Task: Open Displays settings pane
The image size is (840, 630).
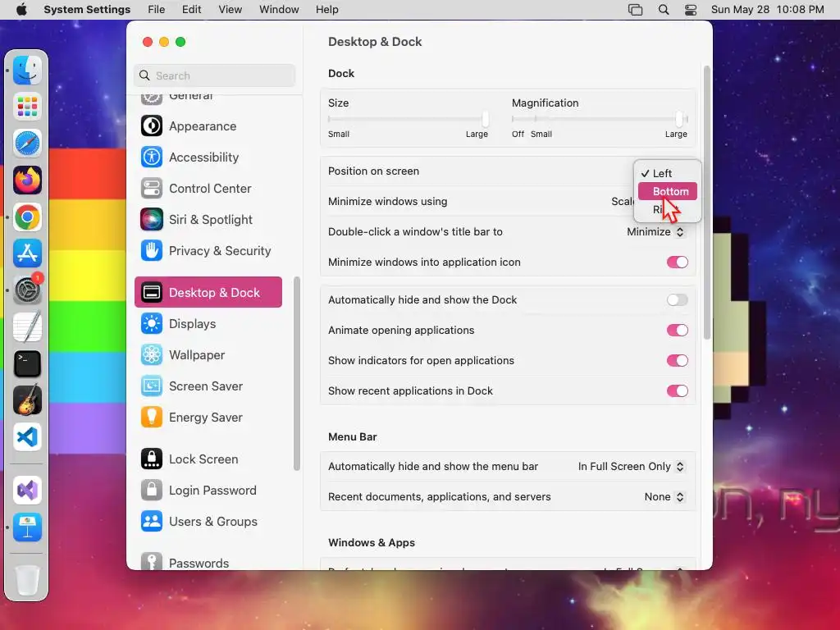Action: (208, 323)
